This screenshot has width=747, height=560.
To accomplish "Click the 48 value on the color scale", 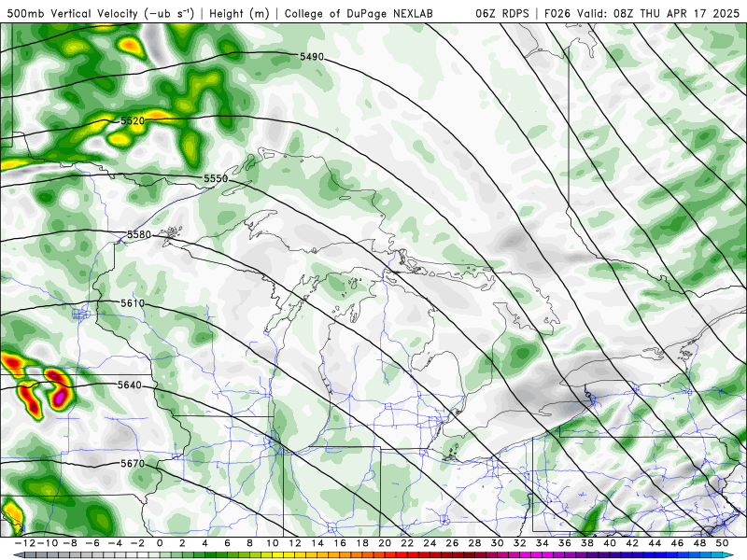I will pyautogui.click(x=699, y=543).
